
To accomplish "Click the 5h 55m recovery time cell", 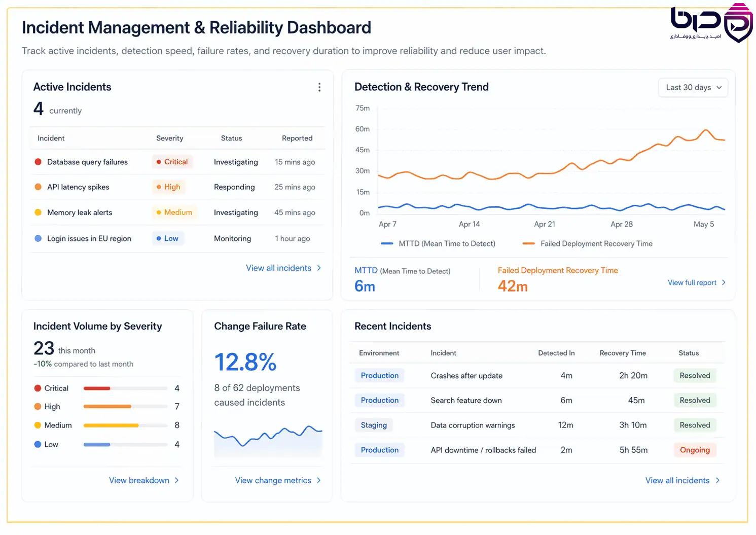I will [x=633, y=450].
